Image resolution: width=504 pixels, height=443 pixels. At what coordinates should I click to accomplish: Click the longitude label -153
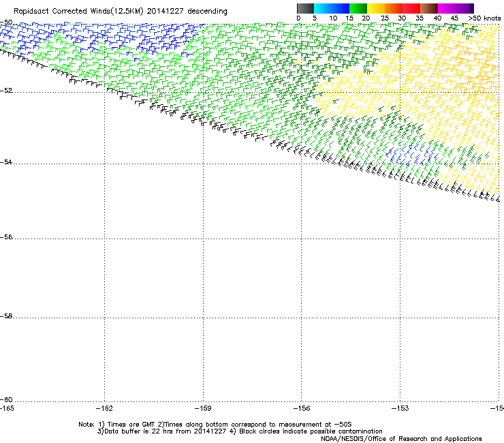click(x=400, y=408)
